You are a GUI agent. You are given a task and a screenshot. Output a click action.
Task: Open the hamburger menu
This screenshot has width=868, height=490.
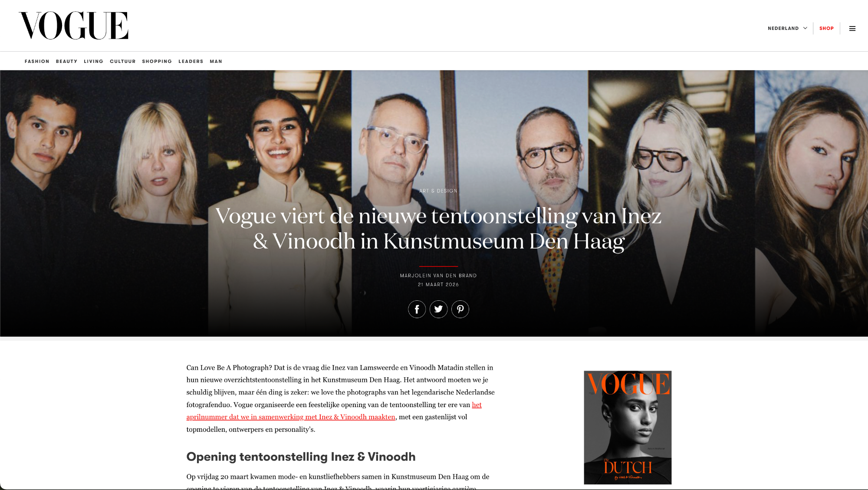click(x=852, y=29)
